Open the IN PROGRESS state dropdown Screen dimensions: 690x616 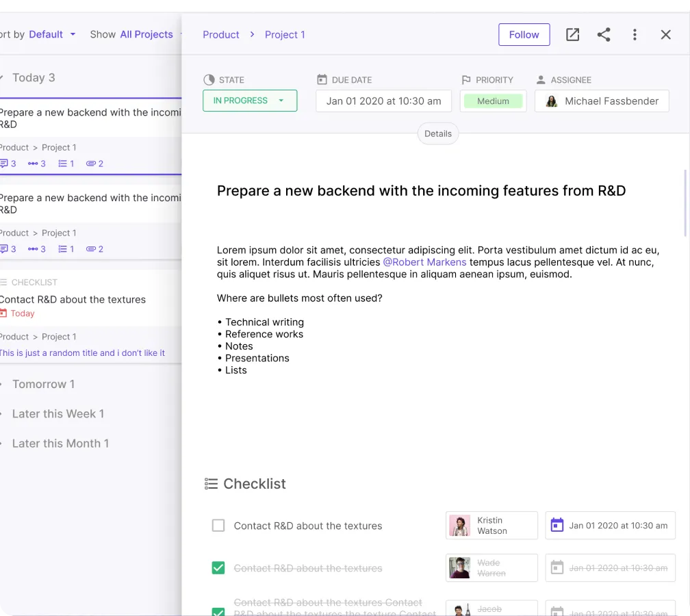[x=249, y=100]
